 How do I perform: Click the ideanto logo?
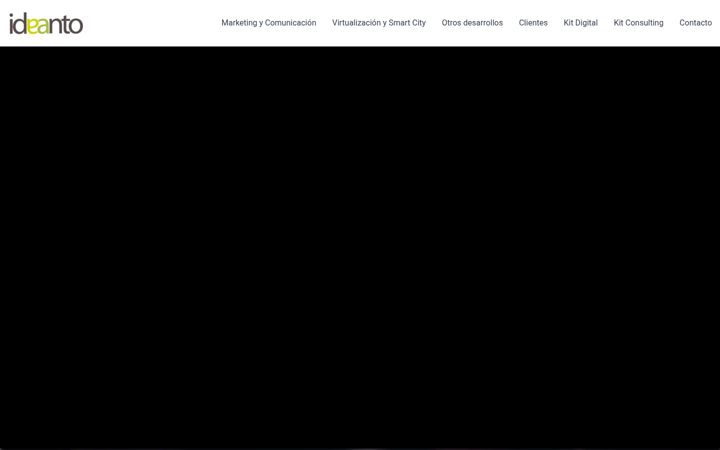46,24
